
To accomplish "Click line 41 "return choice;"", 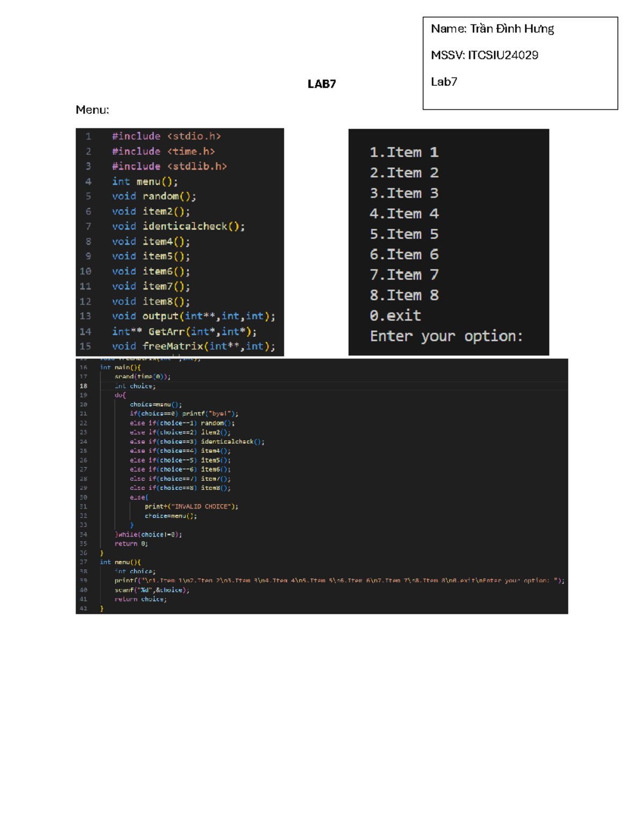I will (x=141, y=599).
